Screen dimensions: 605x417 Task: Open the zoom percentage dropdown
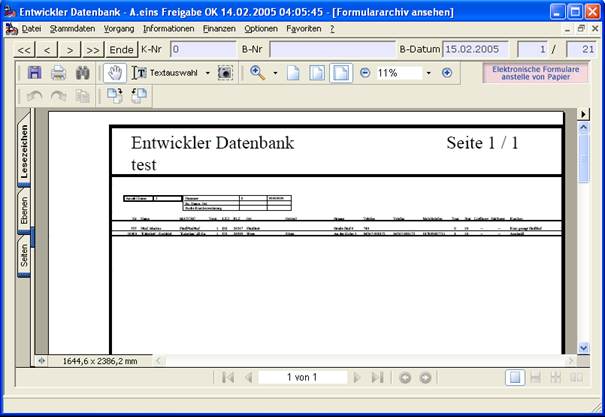click(x=429, y=73)
